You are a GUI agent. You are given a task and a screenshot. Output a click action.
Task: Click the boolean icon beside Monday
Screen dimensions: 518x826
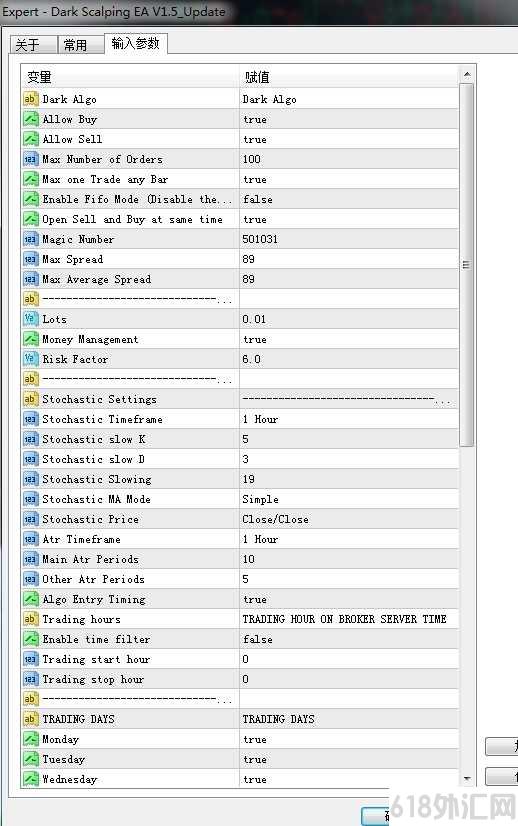point(31,739)
